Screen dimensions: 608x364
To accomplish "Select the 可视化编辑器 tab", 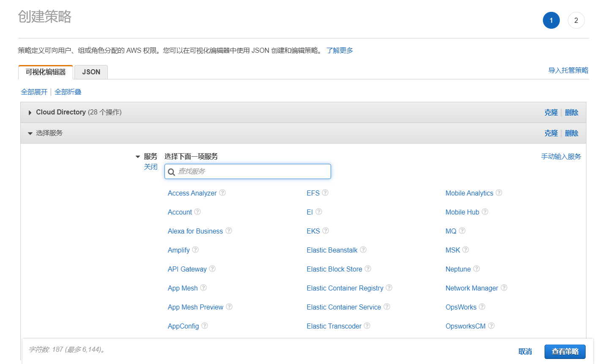I will 46,72.
